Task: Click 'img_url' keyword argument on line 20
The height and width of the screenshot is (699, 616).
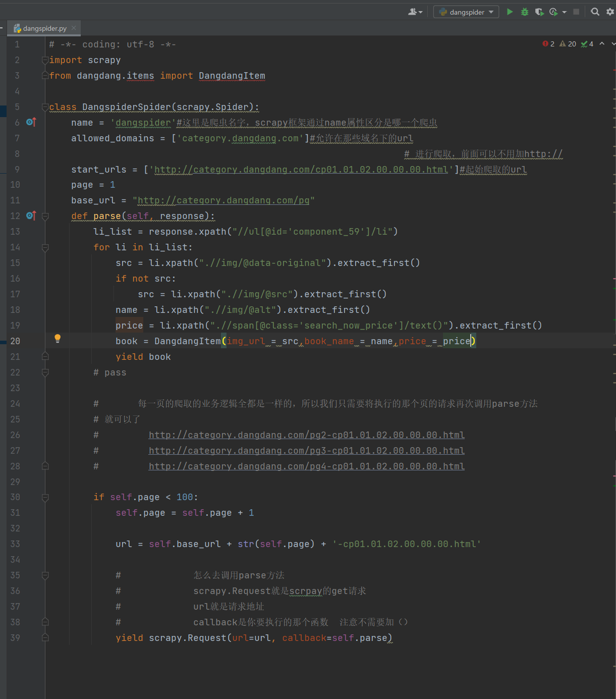Action: click(x=246, y=341)
